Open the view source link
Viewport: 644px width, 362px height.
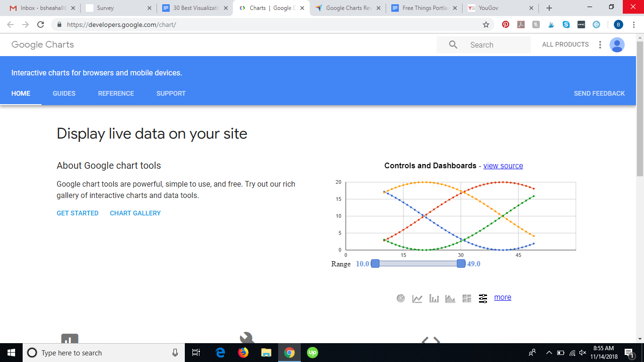click(x=503, y=165)
